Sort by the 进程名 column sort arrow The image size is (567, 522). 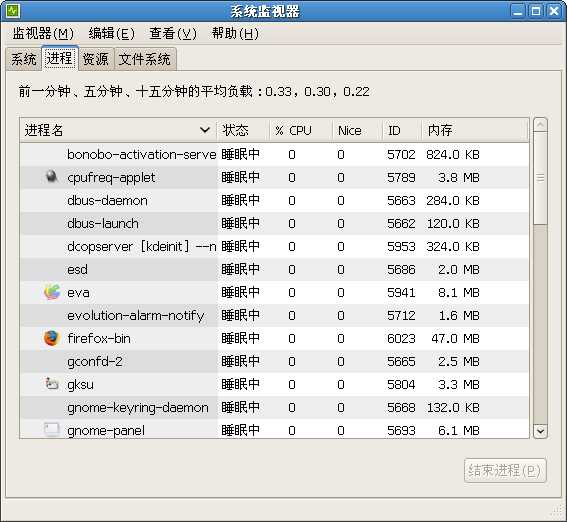(205, 130)
